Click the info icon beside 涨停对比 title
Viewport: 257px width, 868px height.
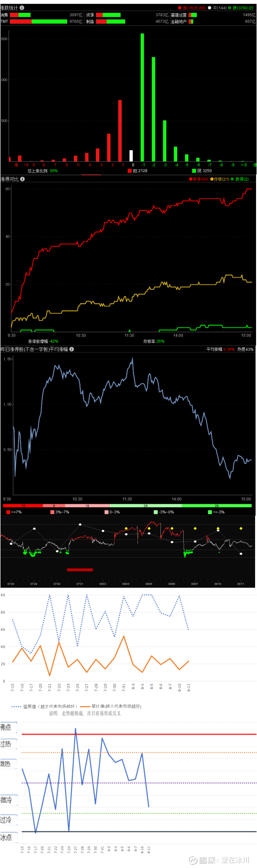(x=22, y=179)
